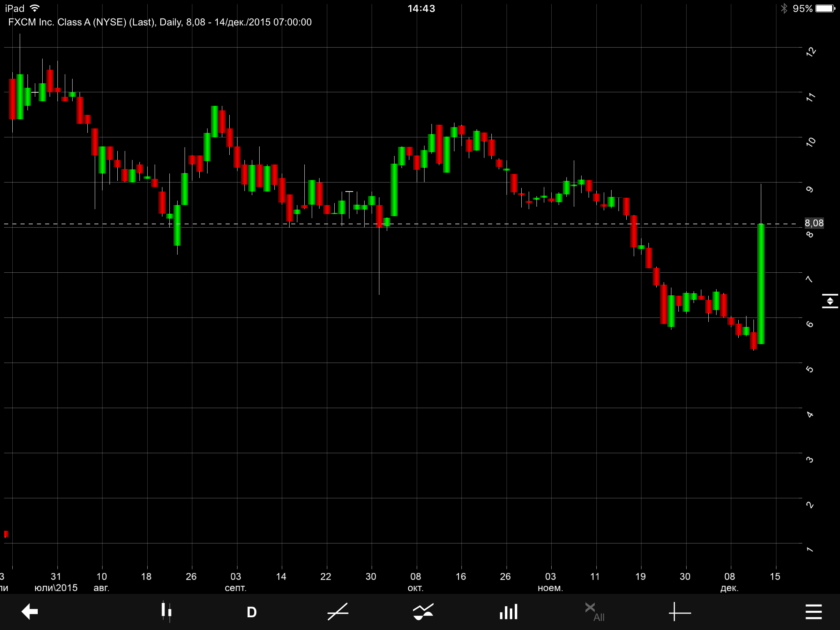Open the candlestick chart type selector
This screenshot has height=630, width=840.
click(166, 612)
